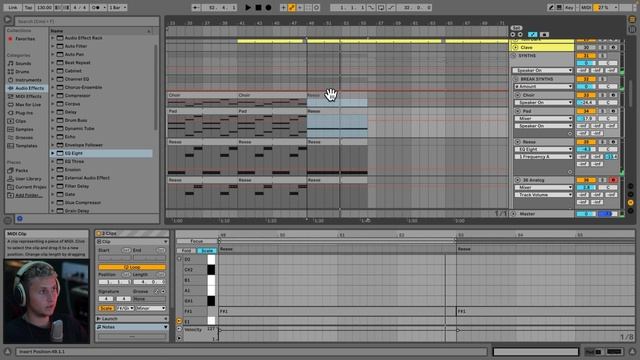Solo the Clave track

click(x=603, y=47)
